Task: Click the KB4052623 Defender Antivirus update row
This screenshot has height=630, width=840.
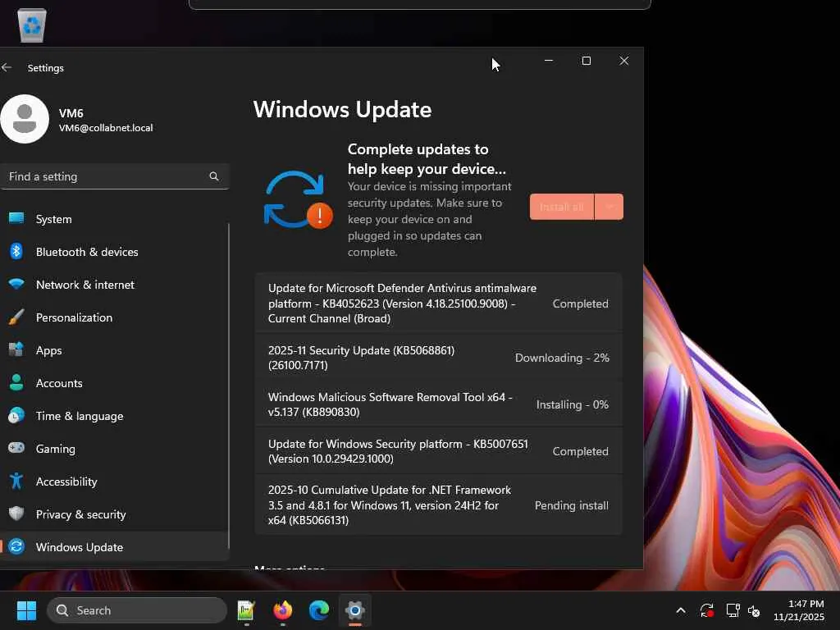Action: 438,304
